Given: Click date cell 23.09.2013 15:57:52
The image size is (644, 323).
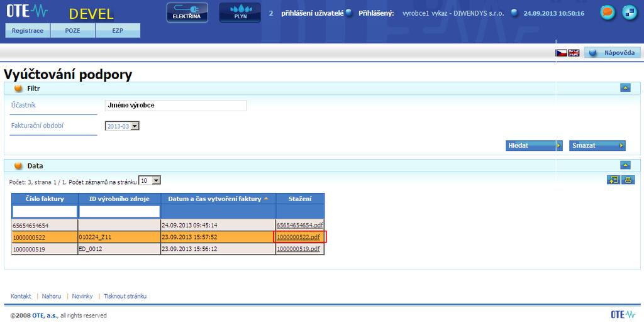Looking at the screenshot, I should point(218,237).
